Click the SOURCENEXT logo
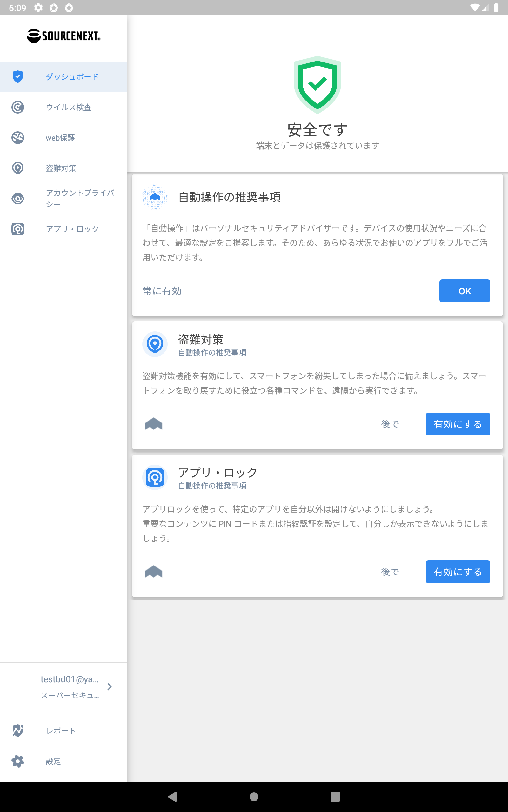Screen dimensions: 508x812 click(x=63, y=36)
